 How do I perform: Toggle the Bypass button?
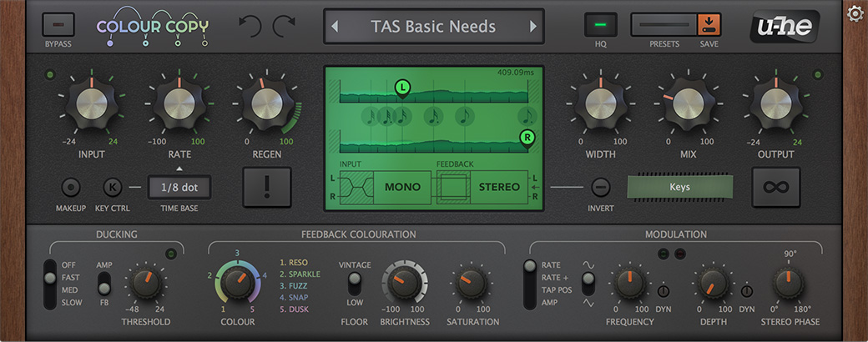click(x=58, y=24)
